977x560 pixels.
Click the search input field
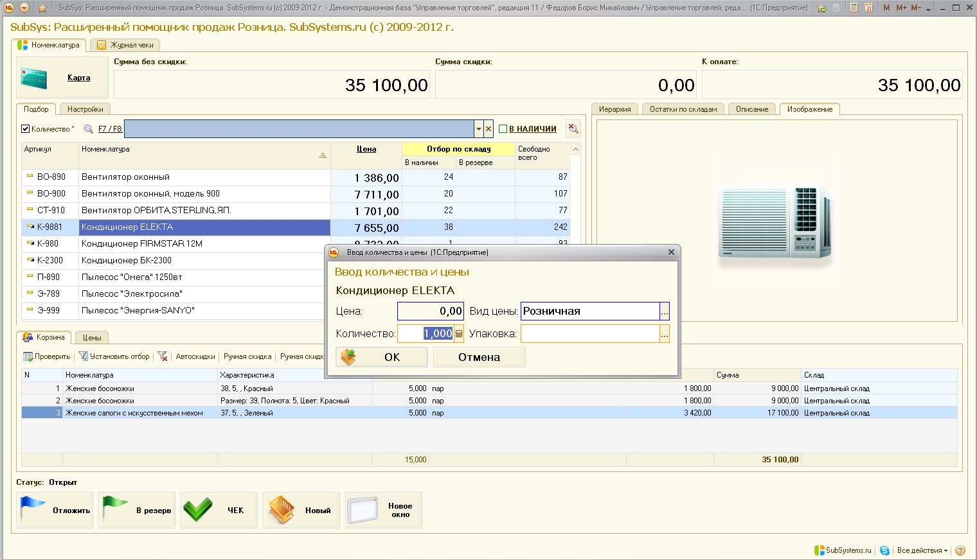[x=300, y=129]
